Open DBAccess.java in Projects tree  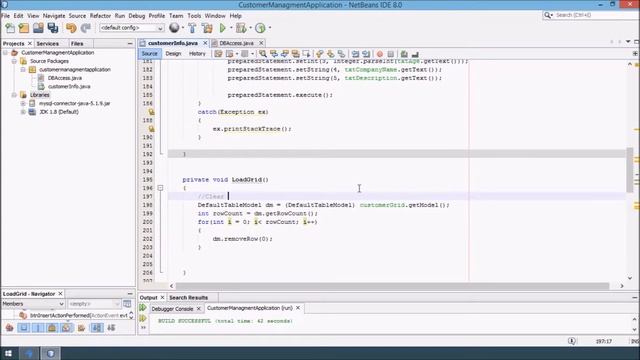(x=64, y=78)
